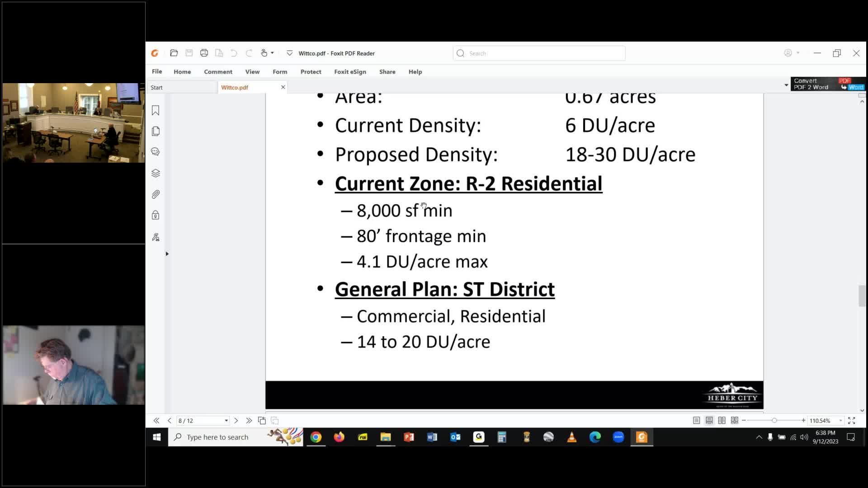Open the Security settings panel
This screenshot has width=868, height=488.
tap(156, 216)
